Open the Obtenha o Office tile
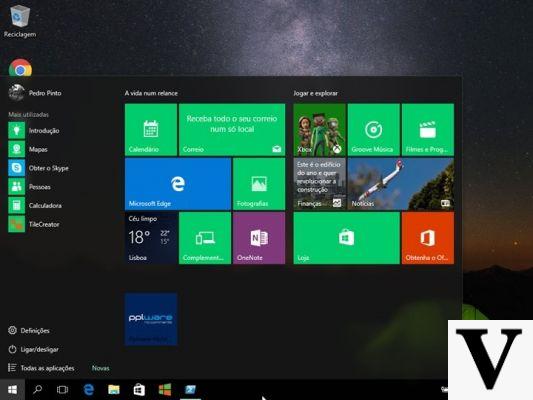 click(x=428, y=238)
